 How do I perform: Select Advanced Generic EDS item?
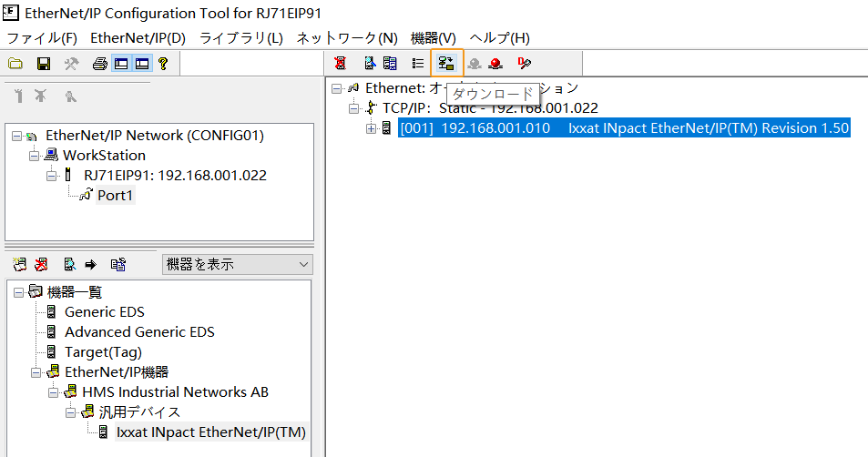click(x=139, y=332)
